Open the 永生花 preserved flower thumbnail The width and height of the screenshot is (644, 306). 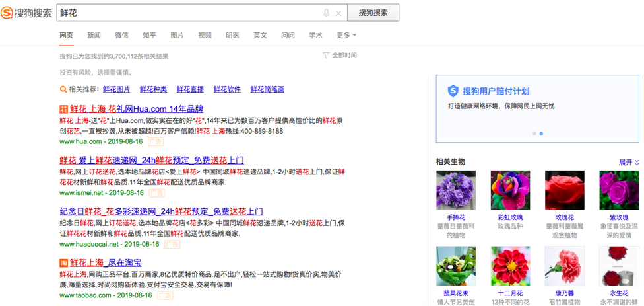click(619, 266)
